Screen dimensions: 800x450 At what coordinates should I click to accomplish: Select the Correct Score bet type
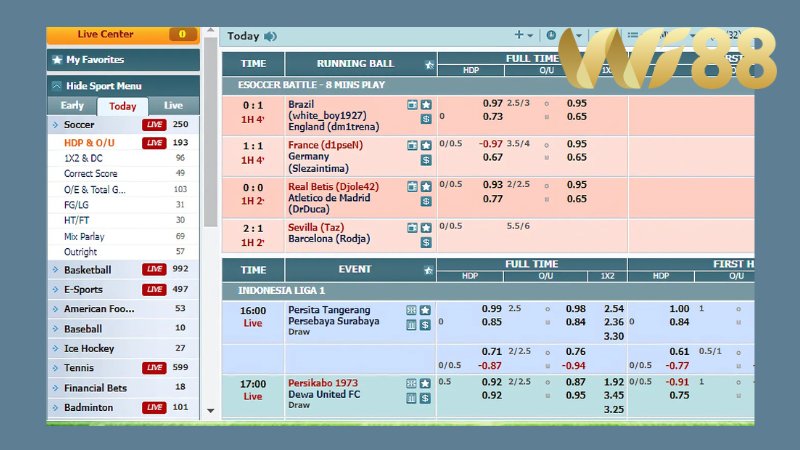click(x=91, y=174)
